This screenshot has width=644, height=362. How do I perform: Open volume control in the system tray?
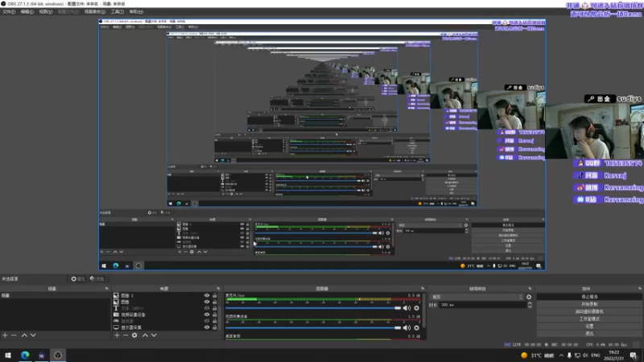[585, 355]
